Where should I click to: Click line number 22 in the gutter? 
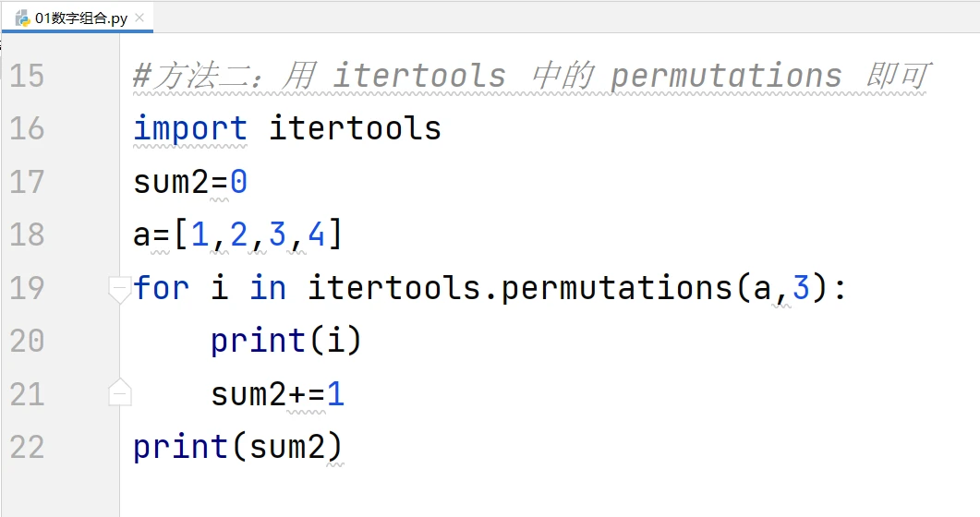(x=27, y=448)
